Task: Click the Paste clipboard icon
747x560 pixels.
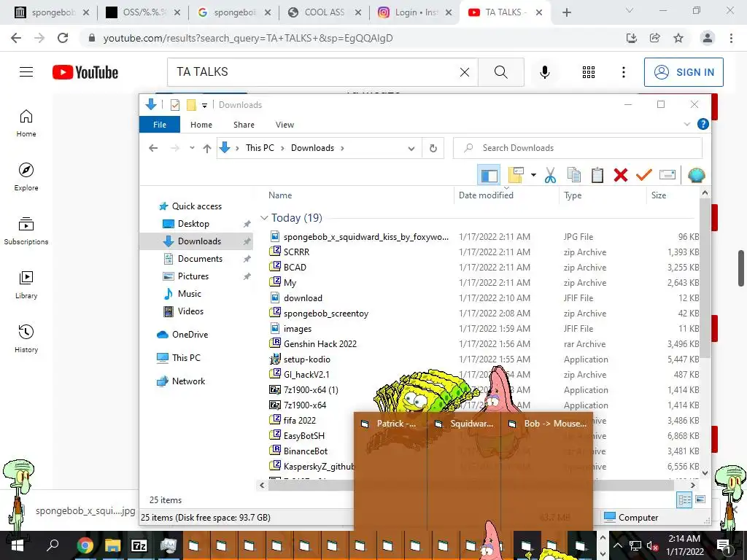Action: (x=597, y=175)
